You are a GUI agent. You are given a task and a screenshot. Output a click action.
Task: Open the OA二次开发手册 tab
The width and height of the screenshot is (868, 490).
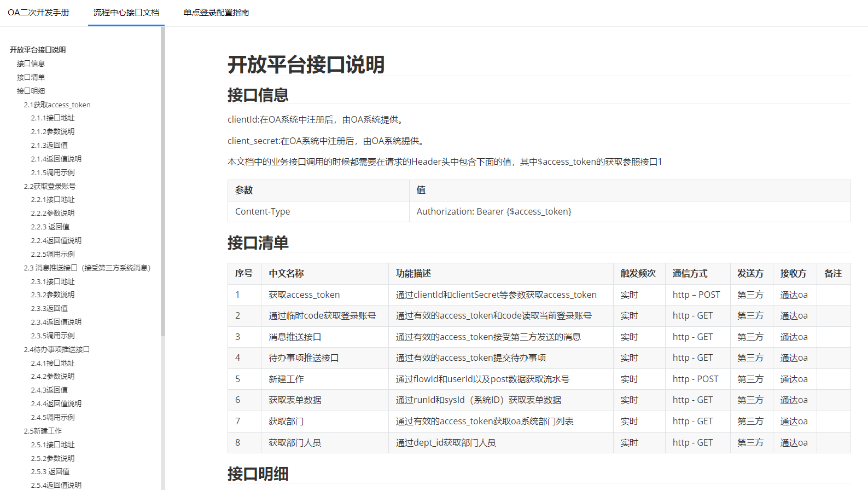click(x=38, y=13)
